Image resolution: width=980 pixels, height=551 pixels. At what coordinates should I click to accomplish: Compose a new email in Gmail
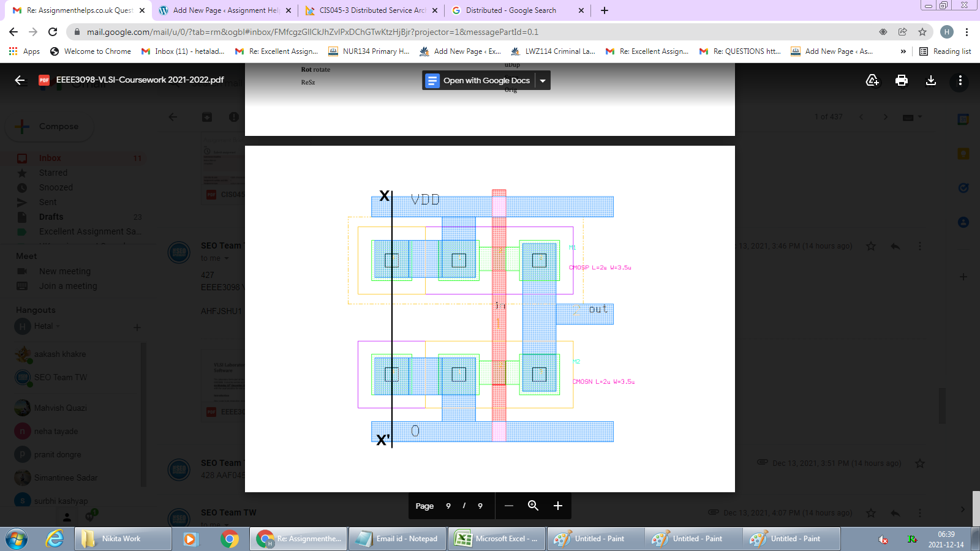click(x=50, y=126)
